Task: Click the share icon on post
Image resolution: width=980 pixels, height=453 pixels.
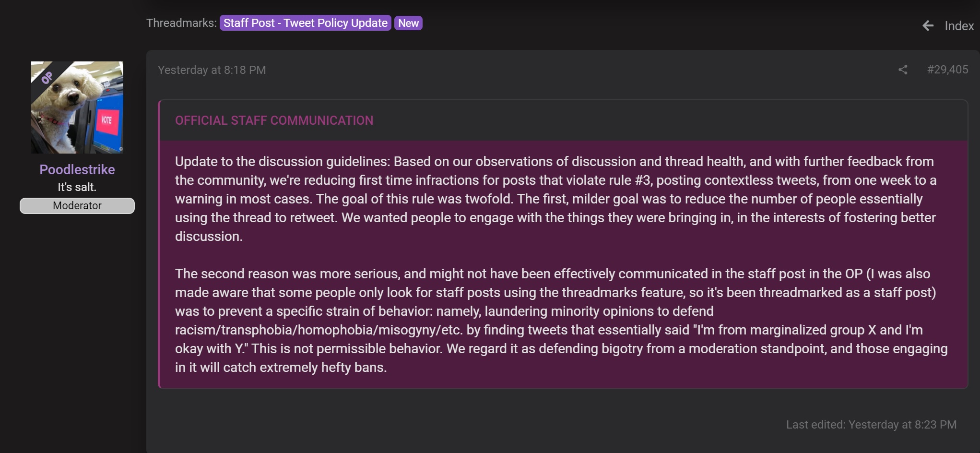Action: 903,70
